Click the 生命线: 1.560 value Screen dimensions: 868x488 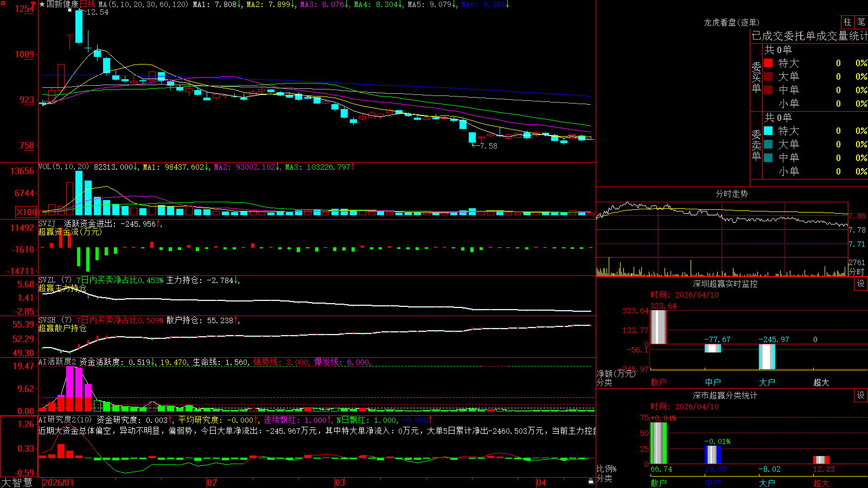pos(221,362)
